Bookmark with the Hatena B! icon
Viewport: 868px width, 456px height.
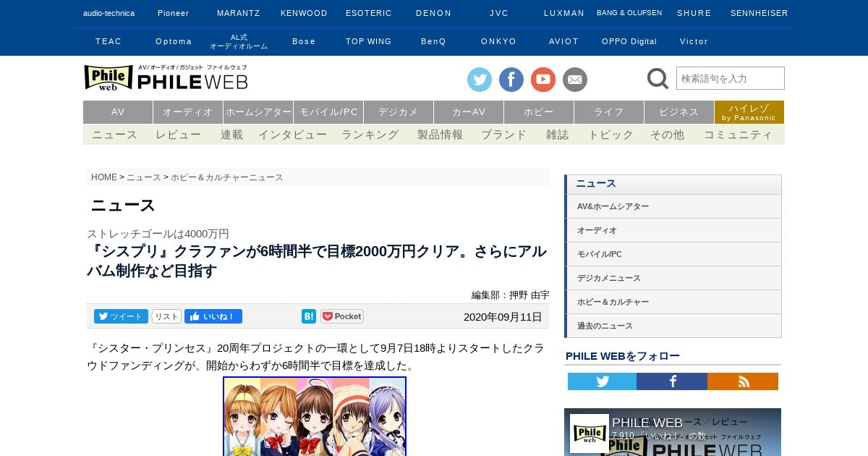coord(309,316)
